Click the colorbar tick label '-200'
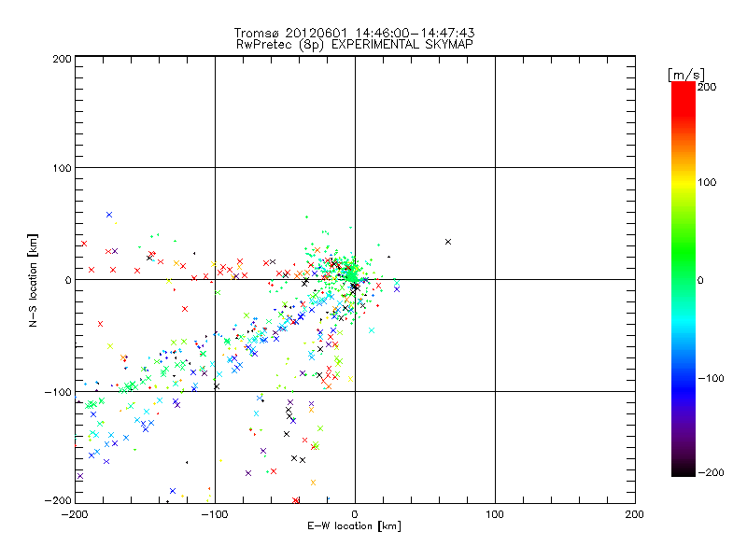Image resolution: width=747 pixels, height=560 pixels. click(711, 472)
